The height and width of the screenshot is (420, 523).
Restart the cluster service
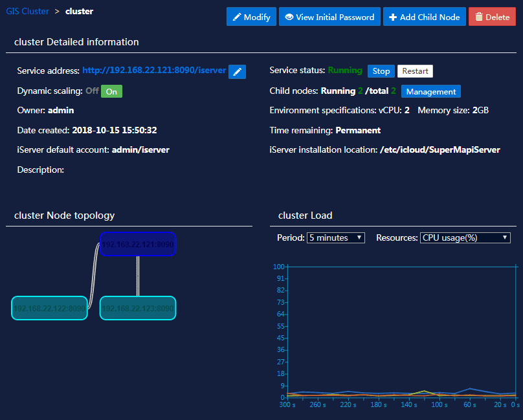tap(415, 71)
